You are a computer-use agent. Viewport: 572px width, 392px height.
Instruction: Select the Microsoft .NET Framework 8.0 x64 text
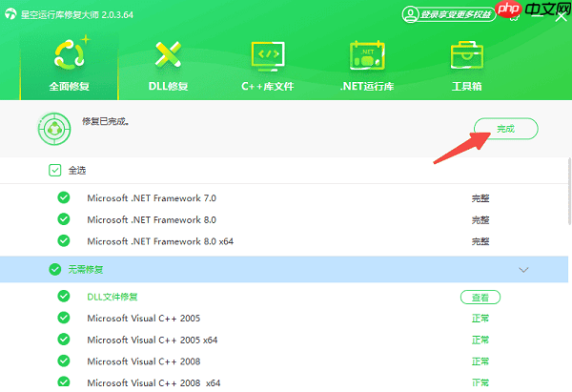pyautogui.click(x=160, y=241)
